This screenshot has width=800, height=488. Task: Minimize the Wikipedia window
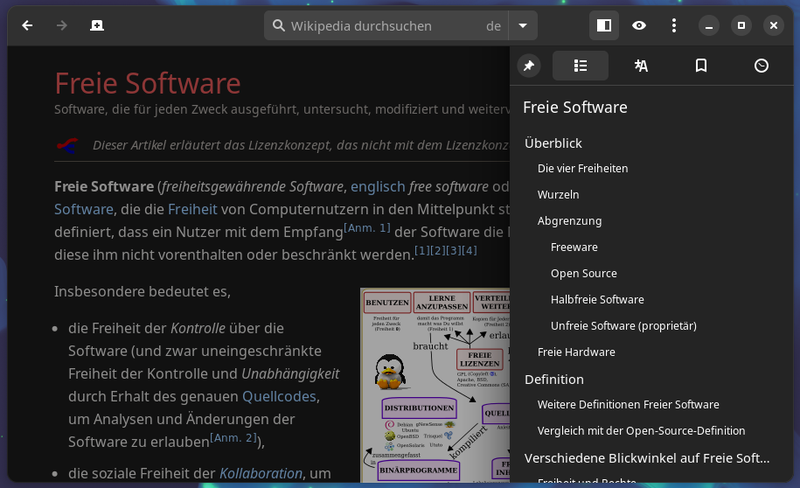click(709, 26)
